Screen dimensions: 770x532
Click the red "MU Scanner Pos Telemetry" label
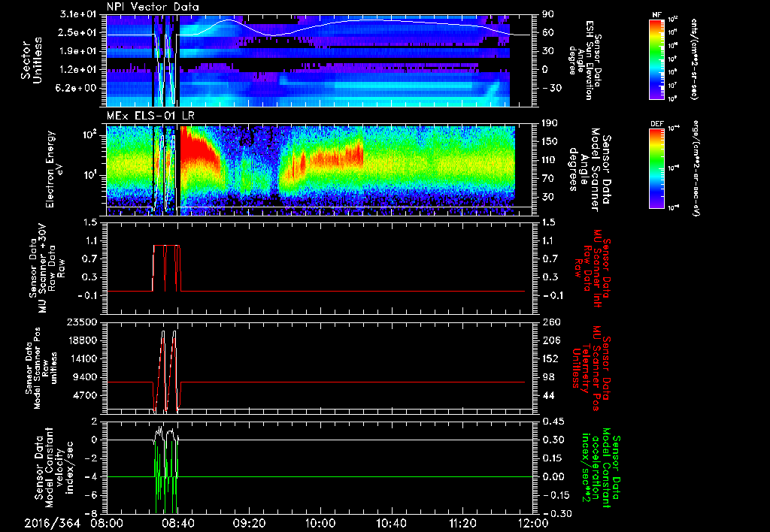[593, 368]
